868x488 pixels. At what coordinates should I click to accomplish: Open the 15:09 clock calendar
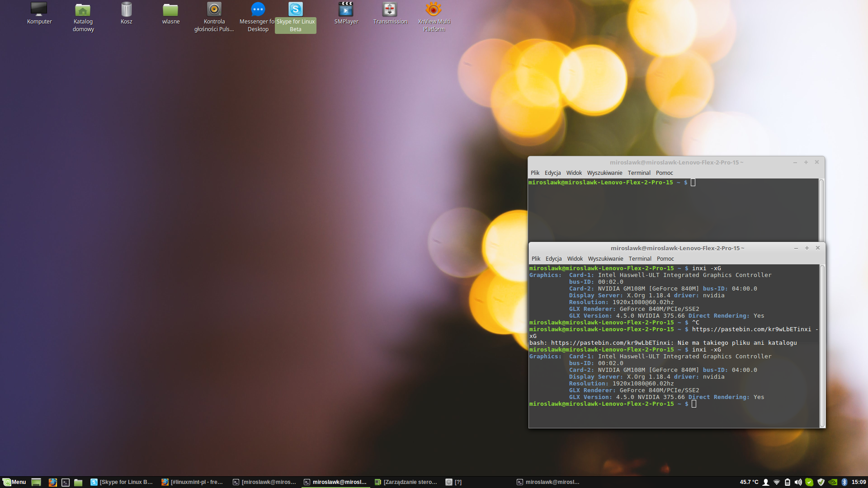coord(859,482)
